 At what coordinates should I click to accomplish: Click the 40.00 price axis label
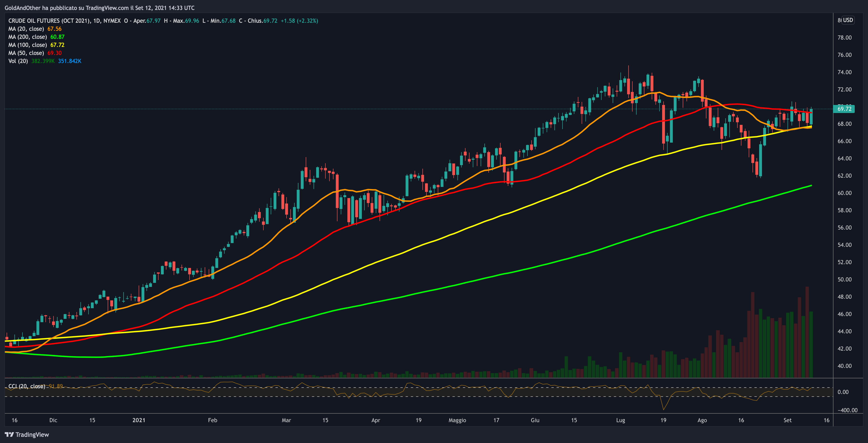[844, 366]
